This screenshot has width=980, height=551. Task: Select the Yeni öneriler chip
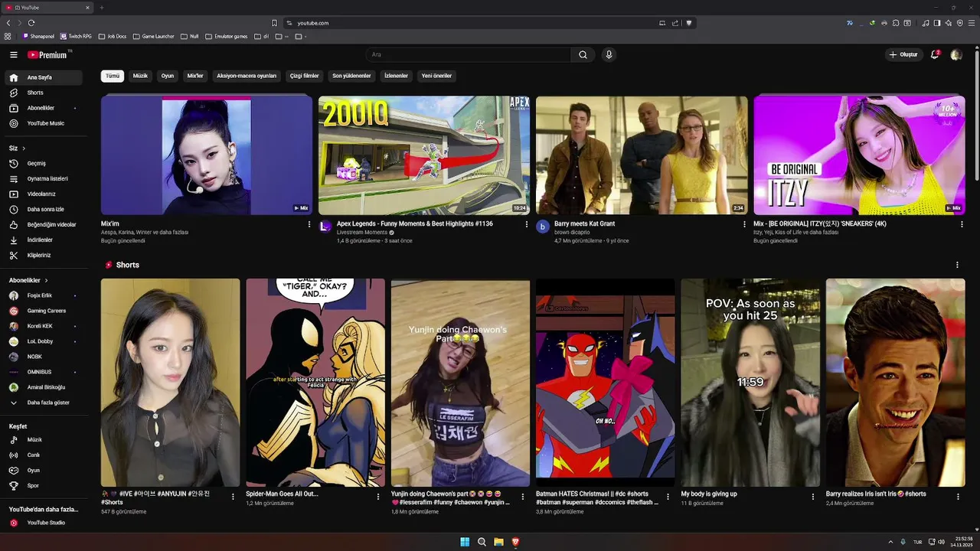pos(436,76)
